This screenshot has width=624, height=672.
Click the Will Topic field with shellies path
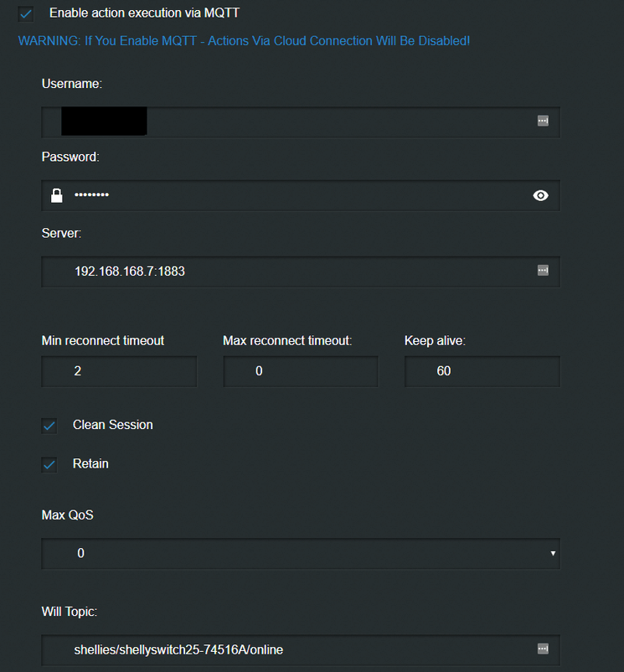pyautogui.click(x=301, y=650)
